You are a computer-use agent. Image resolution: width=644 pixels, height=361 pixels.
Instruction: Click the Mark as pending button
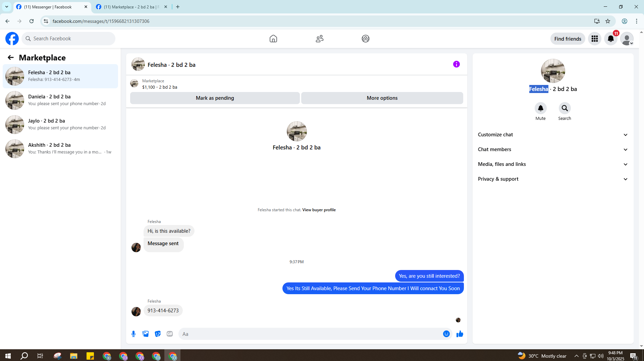[x=215, y=98]
